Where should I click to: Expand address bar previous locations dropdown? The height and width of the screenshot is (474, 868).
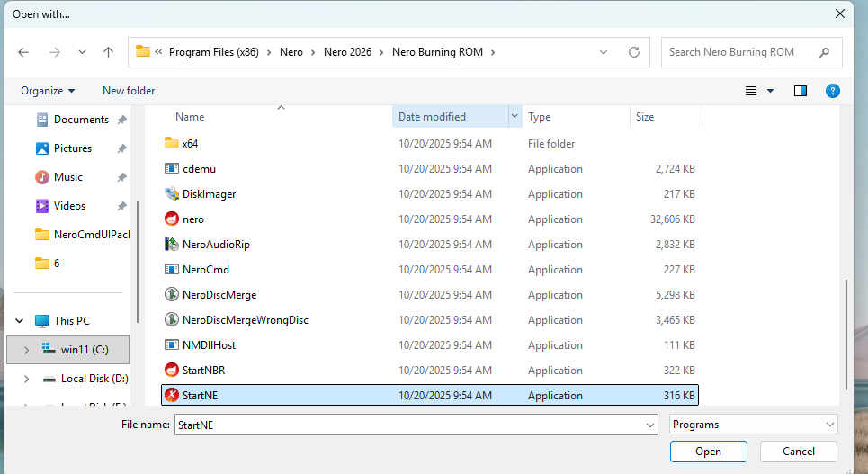[604, 52]
